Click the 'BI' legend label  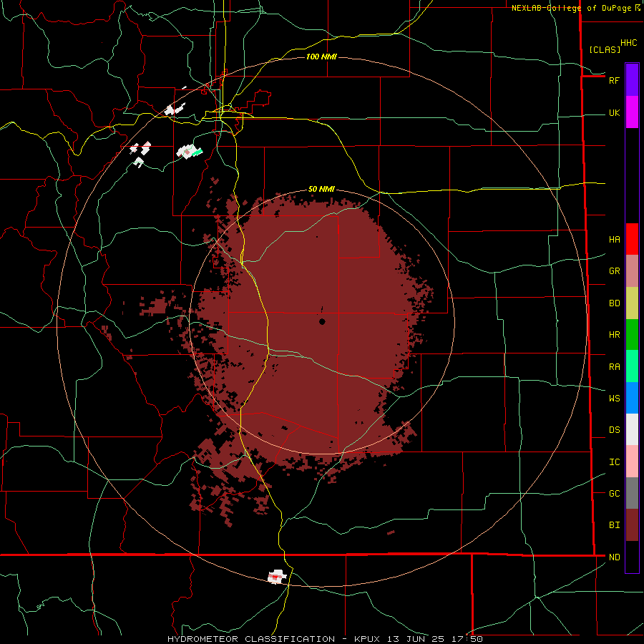tap(614, 525)
